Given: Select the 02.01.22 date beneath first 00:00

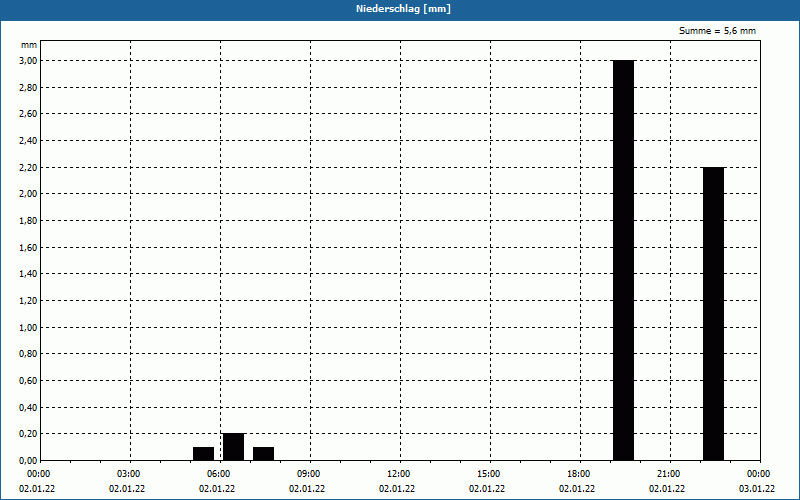Looking at the screenshot, I should click(x=37, y=489).
